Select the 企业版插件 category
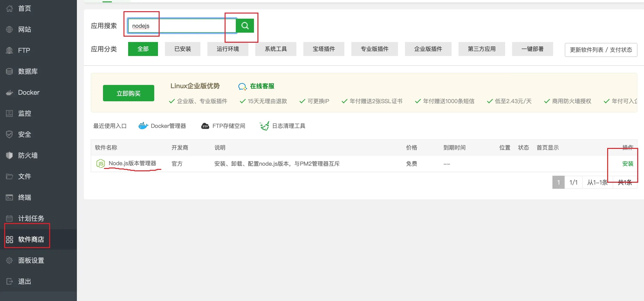Screen dimensions: 644x301 pos(428,49)
